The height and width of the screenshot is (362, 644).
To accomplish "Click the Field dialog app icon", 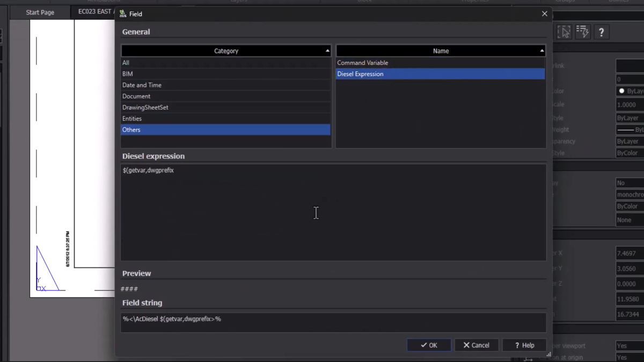I will click(123, 13).
